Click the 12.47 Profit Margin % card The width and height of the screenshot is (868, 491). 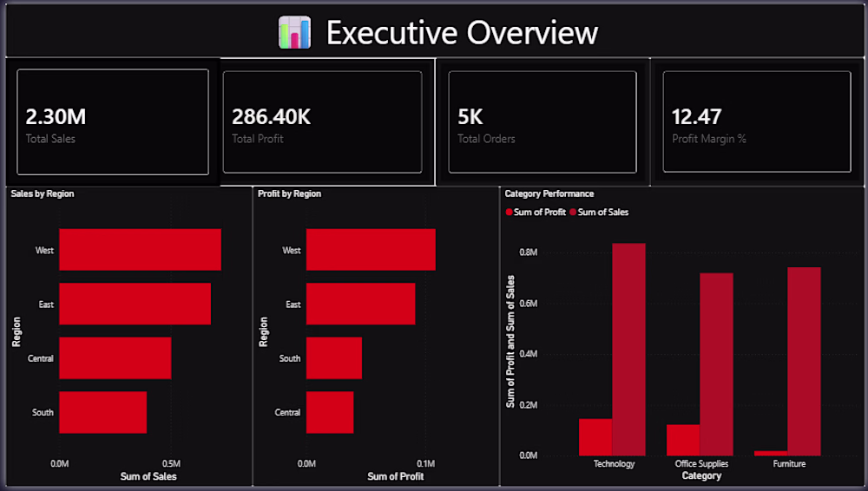point(757,121)
